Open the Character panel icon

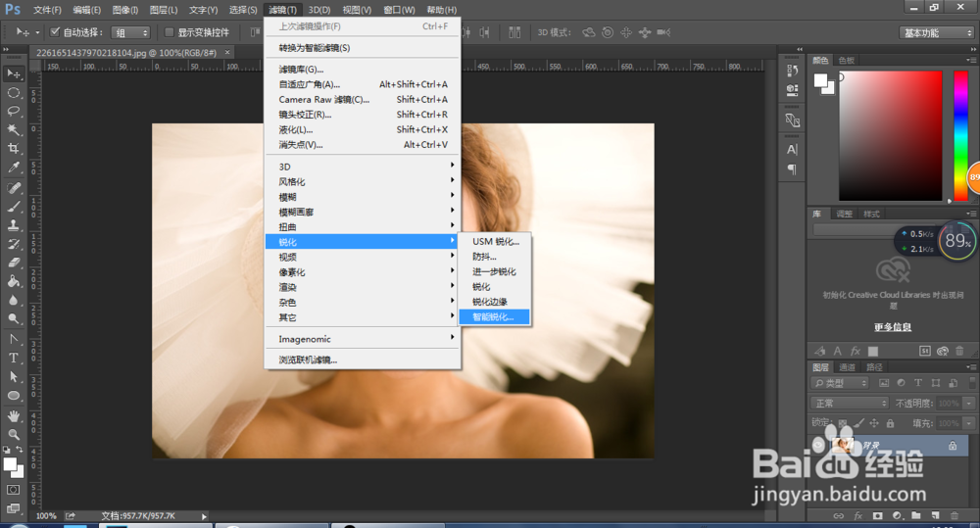click(x=792, y=150)
